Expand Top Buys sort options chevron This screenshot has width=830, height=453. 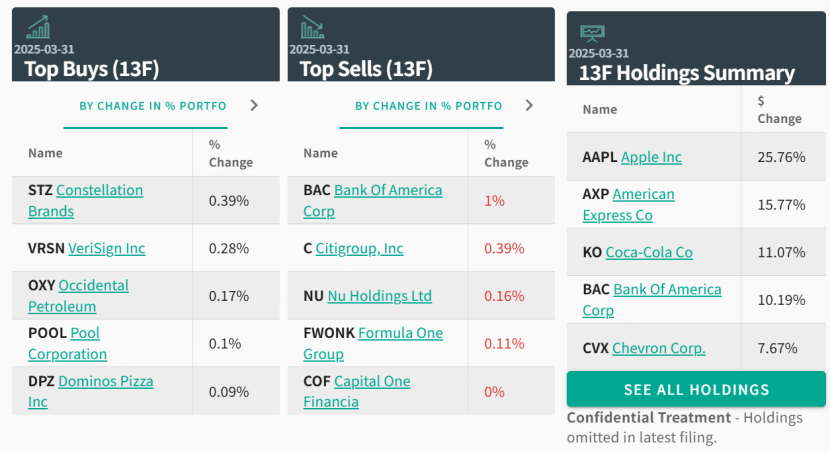(x=254, y=105)
